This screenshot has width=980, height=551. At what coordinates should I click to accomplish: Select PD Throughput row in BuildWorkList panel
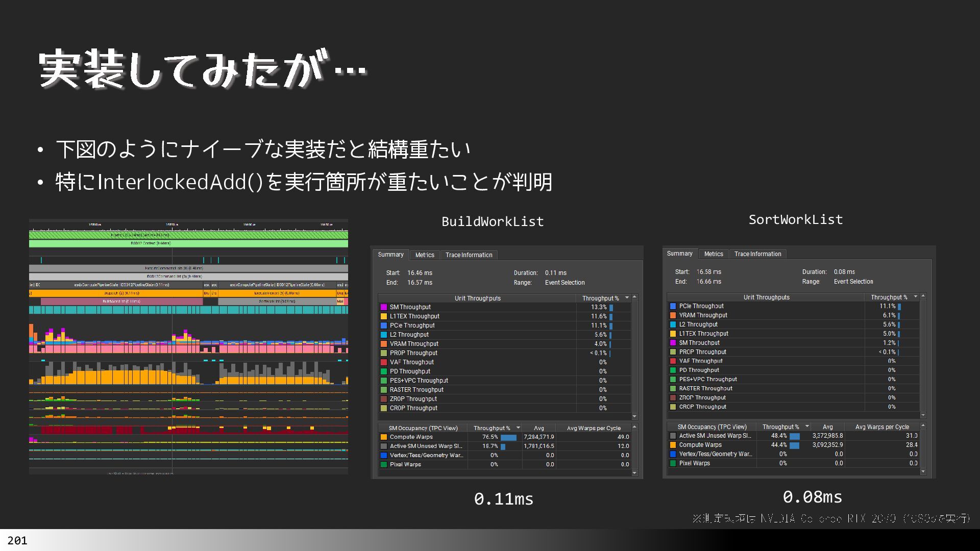point(505,371)
